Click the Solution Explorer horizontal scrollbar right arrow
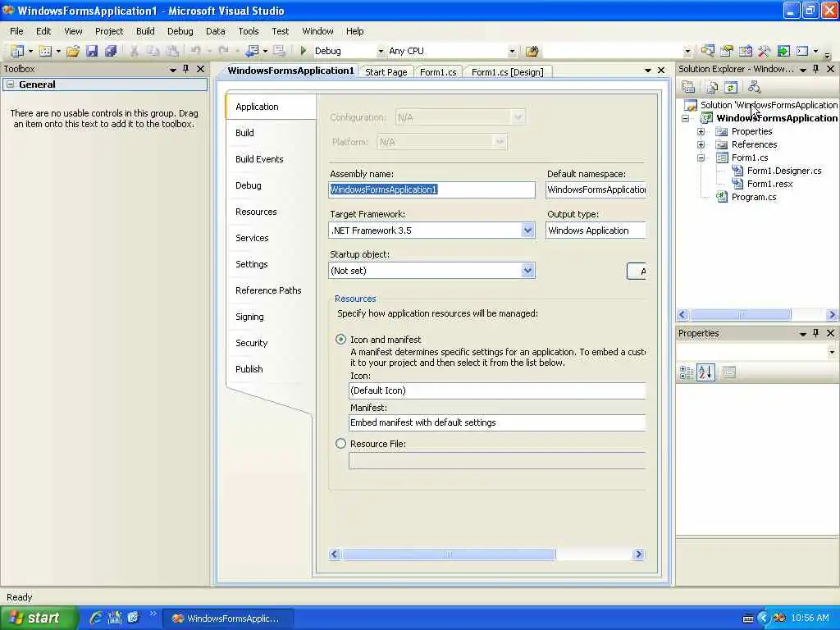This screenshot has height=630, width=840. pyautogui.click(x=832, y=314)
